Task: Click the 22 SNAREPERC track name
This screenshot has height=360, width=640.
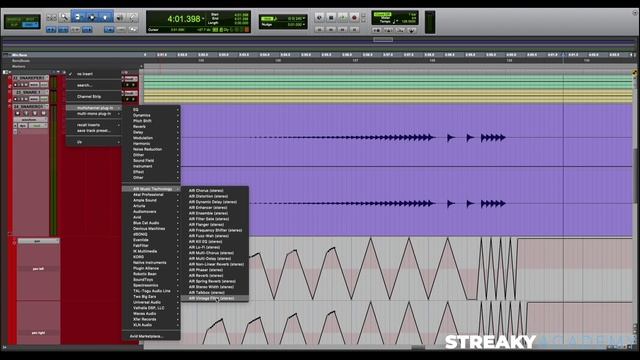Action: click(x=29, y=78)
